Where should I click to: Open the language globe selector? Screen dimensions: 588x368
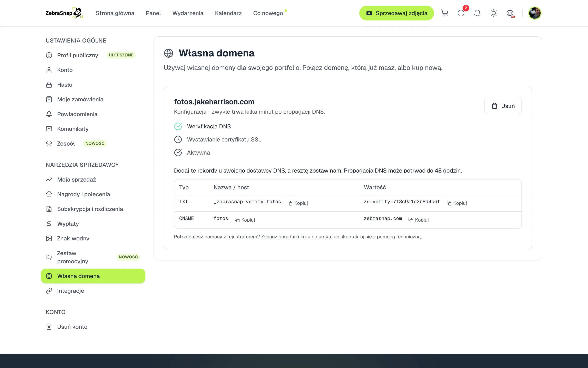(x=510, y=13)
